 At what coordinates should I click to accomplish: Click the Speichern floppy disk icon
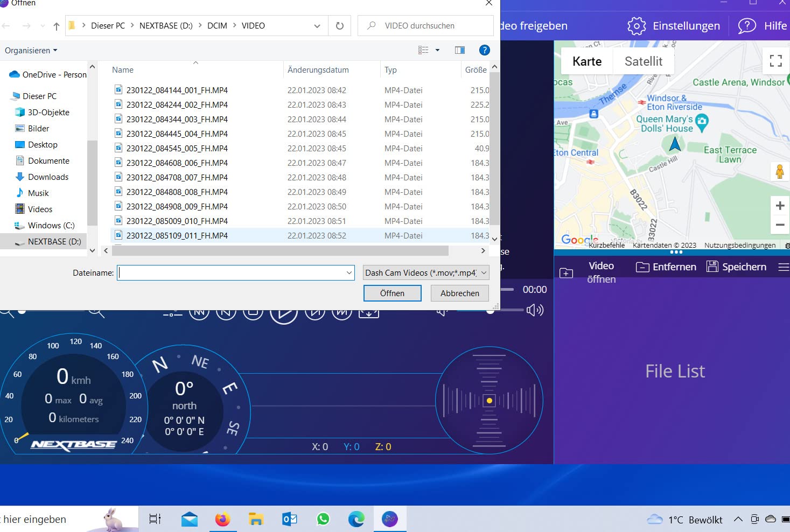click(x=712, y=267)
